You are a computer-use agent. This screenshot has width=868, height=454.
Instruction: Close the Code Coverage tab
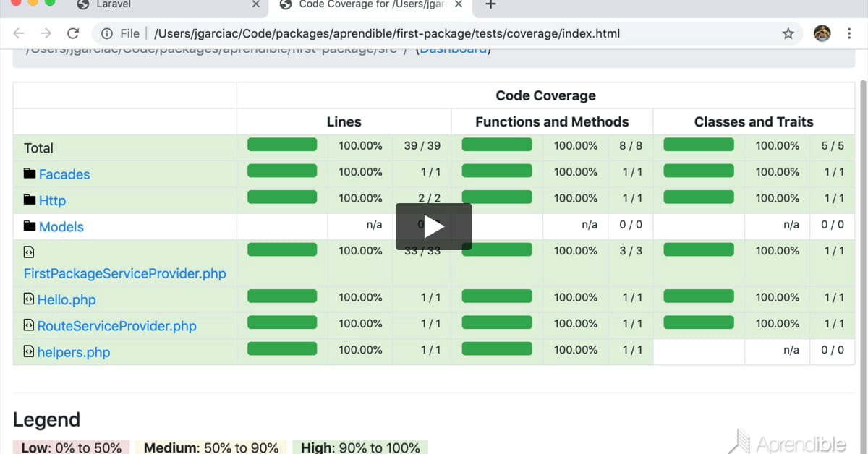tap(459, 5)
